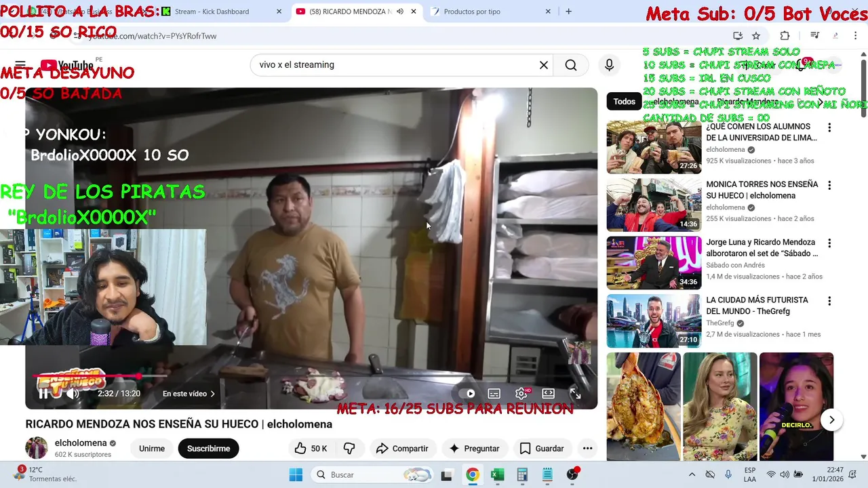Ask about the video using Preguntar
Screen dimensions: 868x488
[474, 449]
